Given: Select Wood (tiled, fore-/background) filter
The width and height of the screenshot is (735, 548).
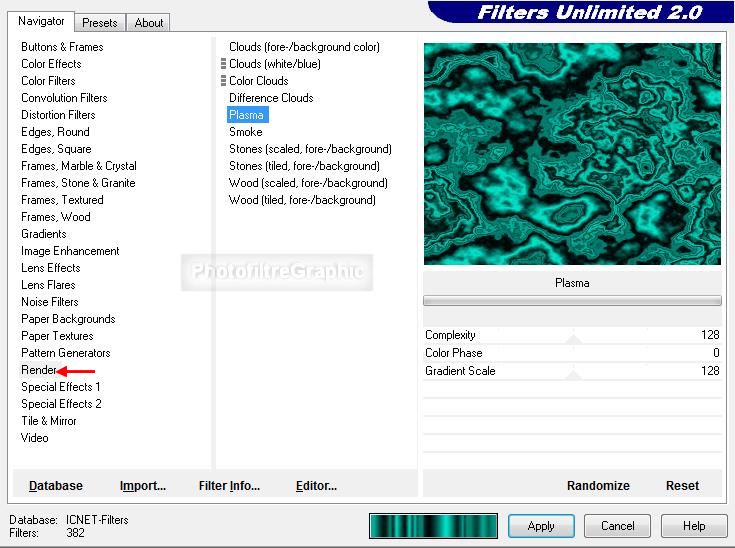Looking at the screenshot, I should coord(302,200).
